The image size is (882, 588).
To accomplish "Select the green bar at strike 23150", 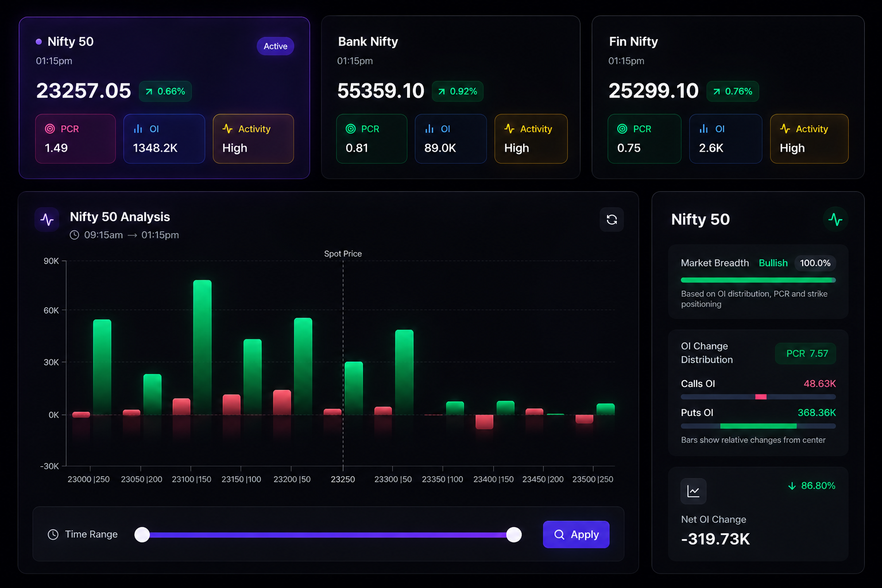I will pyautogui.click(x=253, y=377).
